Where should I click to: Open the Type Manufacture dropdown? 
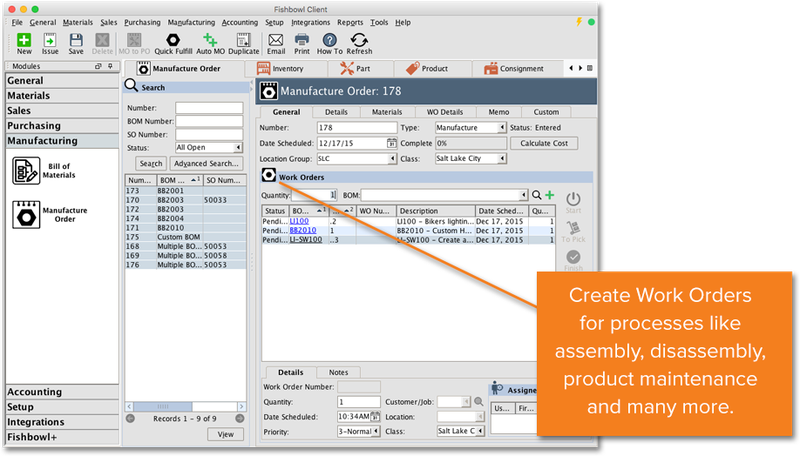pos(502,128)
